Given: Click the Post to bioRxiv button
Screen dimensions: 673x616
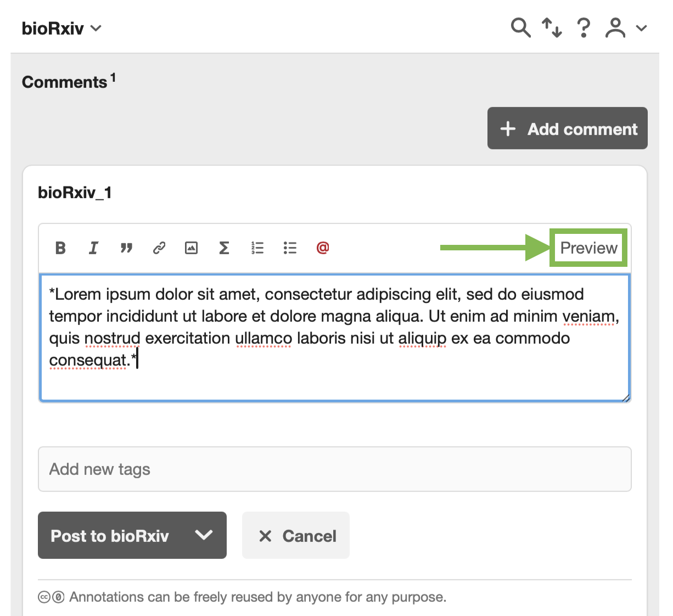Looking at the screenshot, I should coord(110,536).
